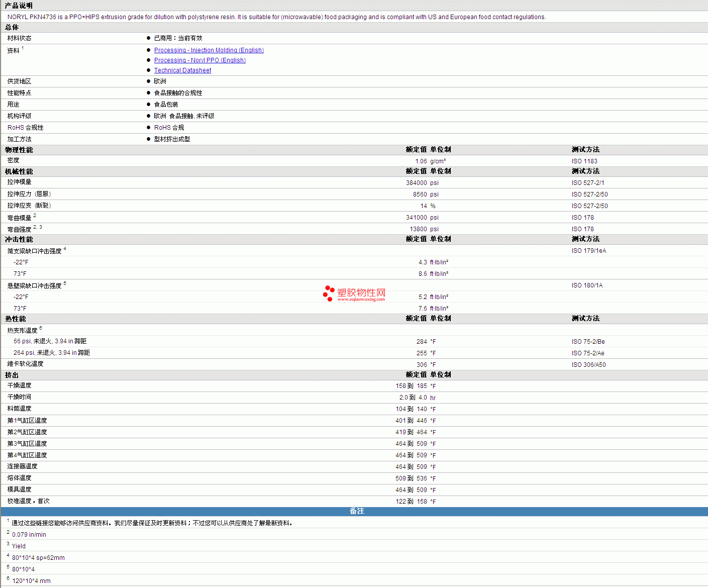Click the 供货地区 row label
Viewport: 708px width, 588px height.
tap(19, 81)
